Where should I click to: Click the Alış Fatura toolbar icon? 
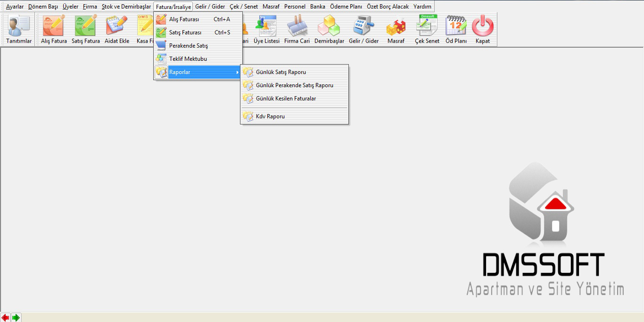click(x=54, y=29)
